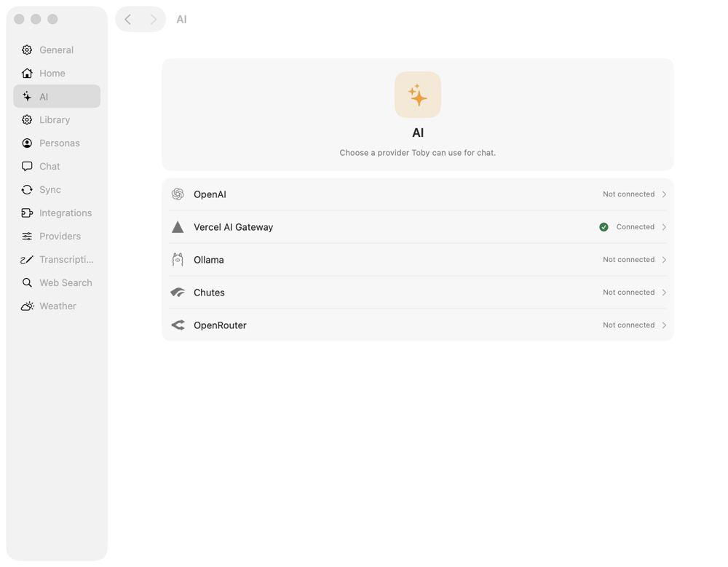Click the OpenRouter logo icon
The height and width of the screenshot is (567, 728).
pos(178,325)
